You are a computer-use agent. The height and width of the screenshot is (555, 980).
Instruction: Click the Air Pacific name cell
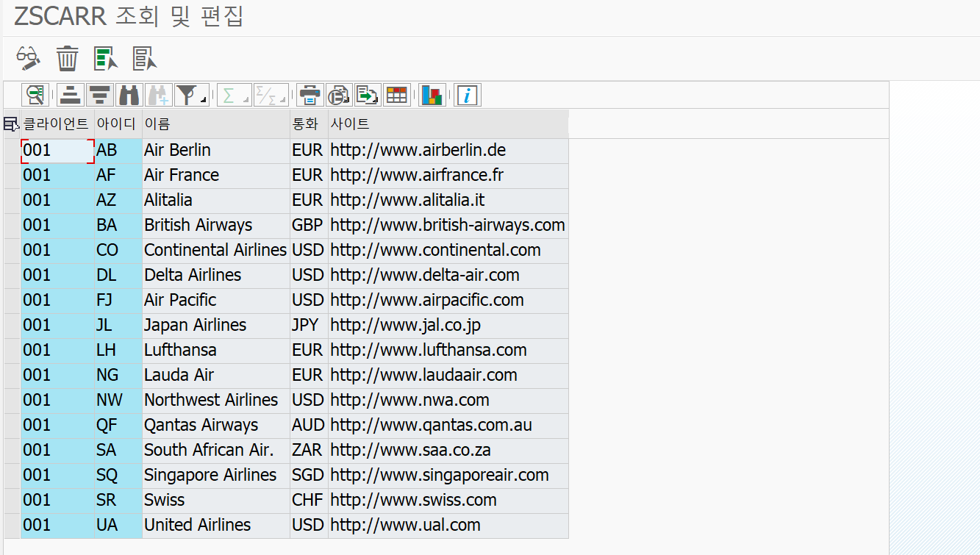pyautogui.click(x=216, y=301)
